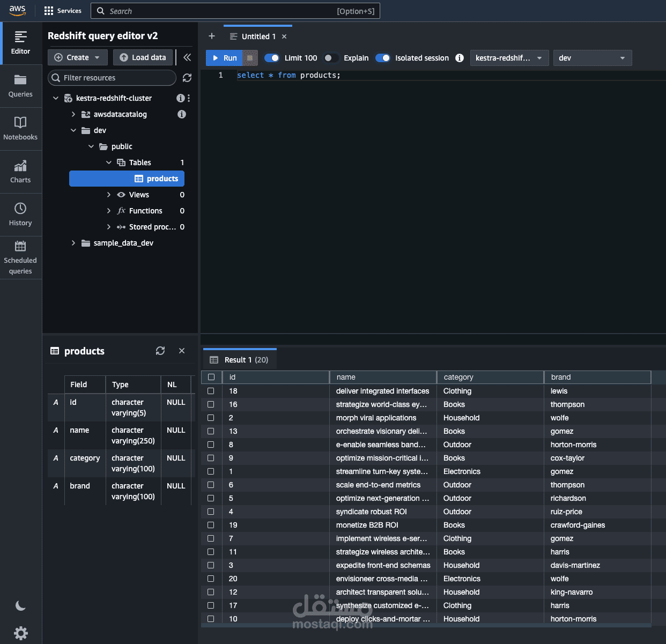Open the settings gear icon
The image size is (666, 644).
21,633
